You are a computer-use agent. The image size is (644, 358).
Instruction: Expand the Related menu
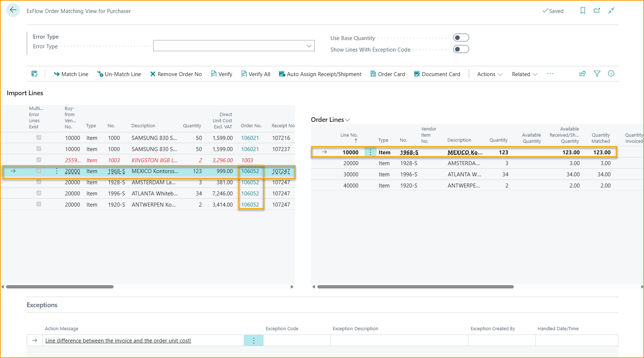pyautogui.click(x=524, y=74)
